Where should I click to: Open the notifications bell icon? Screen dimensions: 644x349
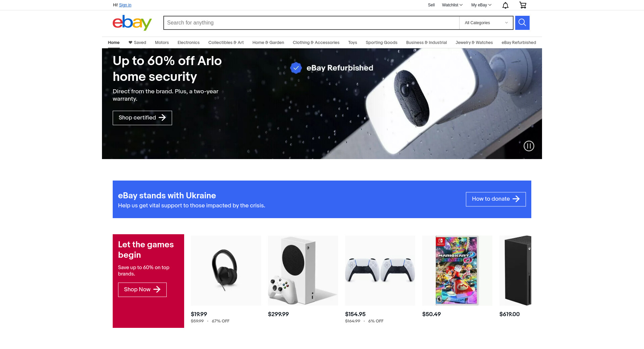[x=505, y=5]
